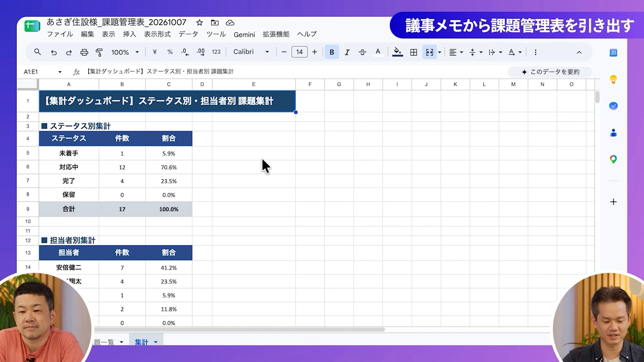Screen dimensions: 644x362
Task: Open text wrapping dropdown
Action: pyautogui.click(x=495, y=52)
